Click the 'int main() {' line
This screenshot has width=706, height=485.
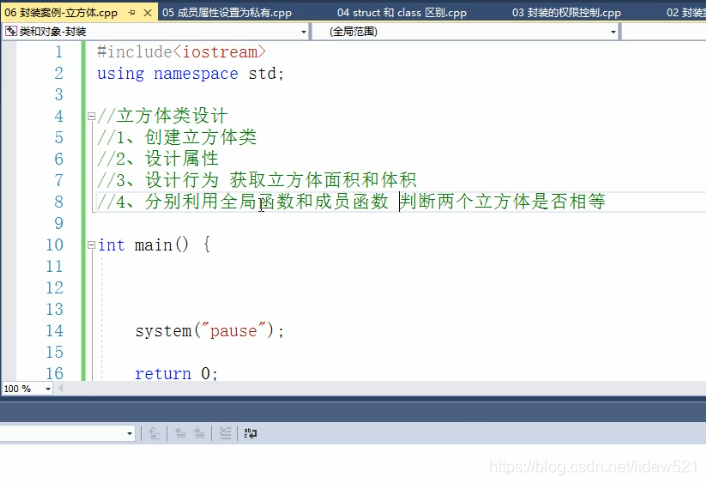pos(154,245)
